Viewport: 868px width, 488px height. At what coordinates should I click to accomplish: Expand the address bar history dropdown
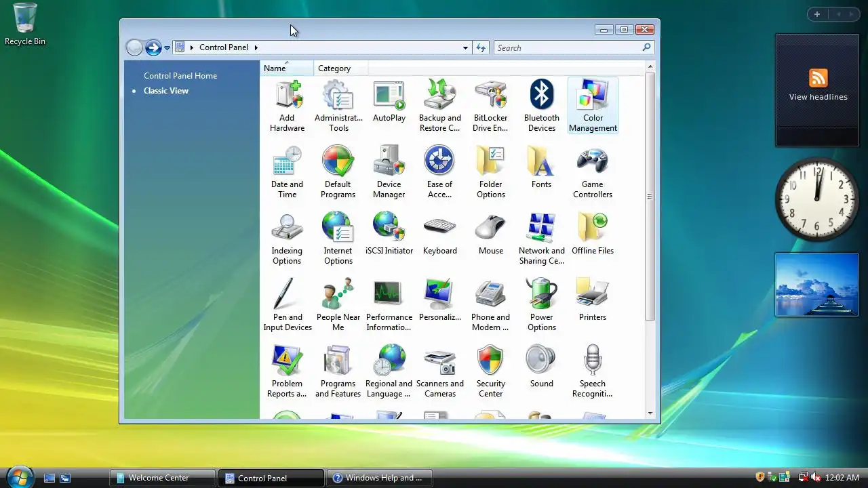point(465,48)
